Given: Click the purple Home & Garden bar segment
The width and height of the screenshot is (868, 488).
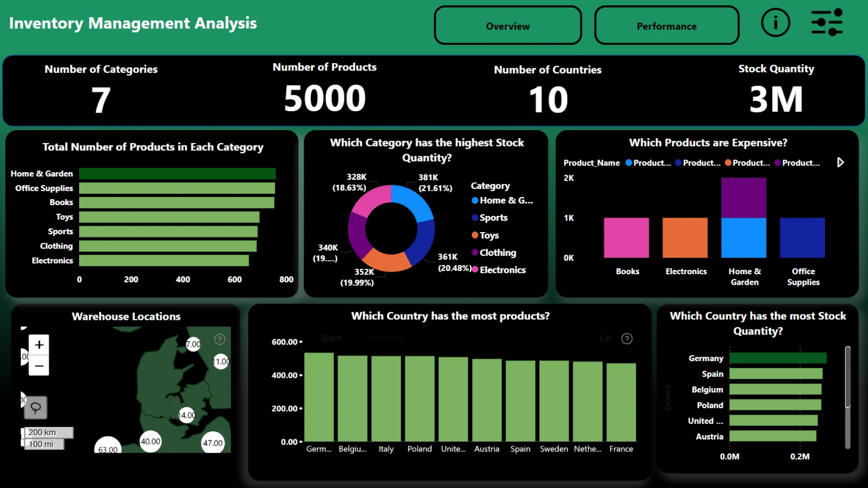Looking at the screenshot, I should point(743,197).
